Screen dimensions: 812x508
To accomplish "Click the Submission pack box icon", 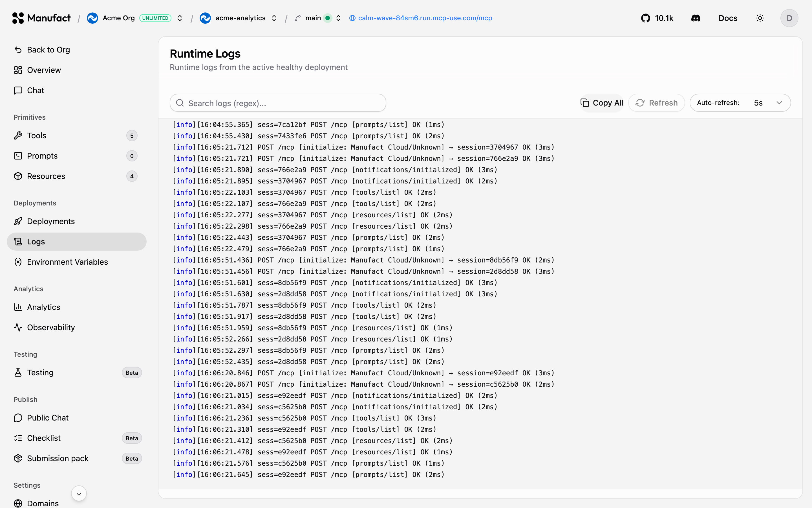I will point(18,458).
